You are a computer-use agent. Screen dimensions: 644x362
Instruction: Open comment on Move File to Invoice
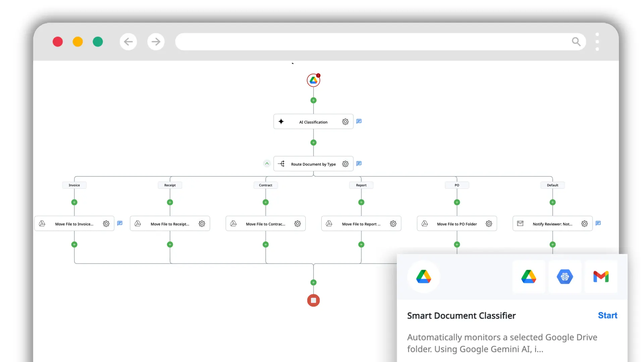point(120,223)
